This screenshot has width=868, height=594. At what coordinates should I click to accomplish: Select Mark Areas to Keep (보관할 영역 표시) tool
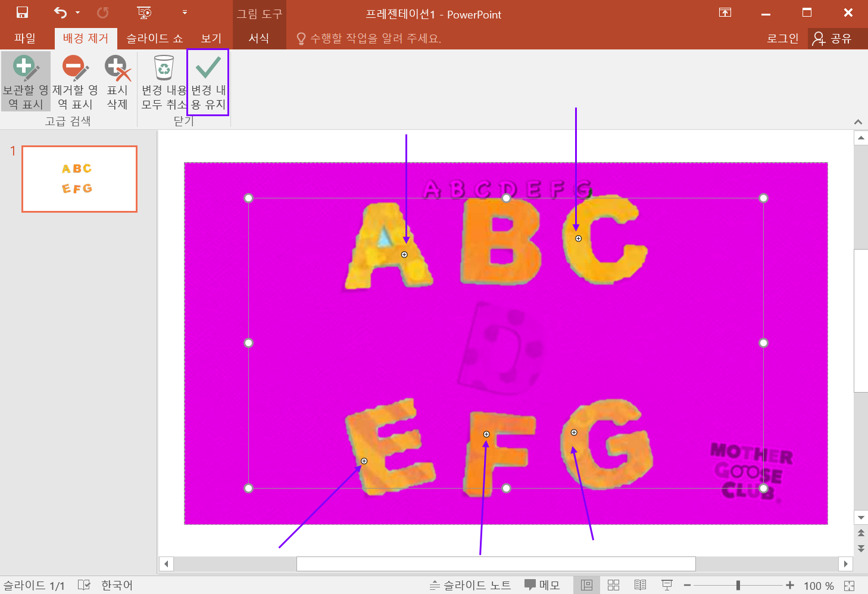click(26, 82)
